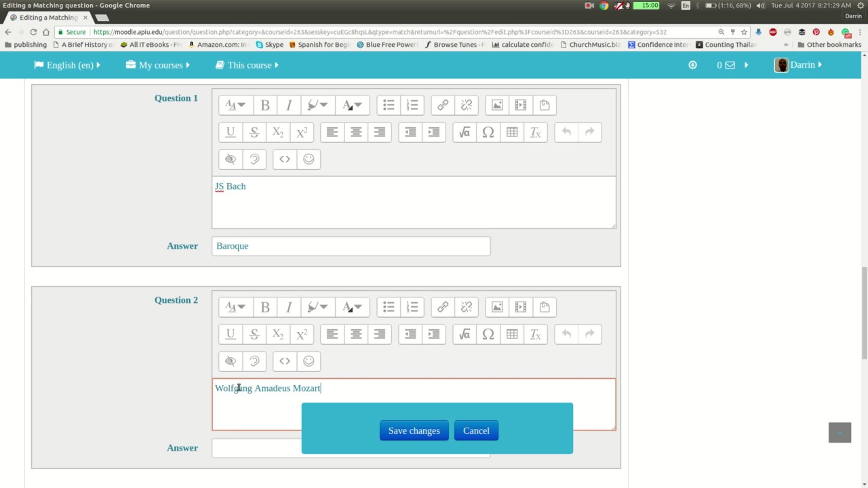Screen dimensions: 868x488
Task: Apply superscript in Question 1 editor
Action: point(302,132)
